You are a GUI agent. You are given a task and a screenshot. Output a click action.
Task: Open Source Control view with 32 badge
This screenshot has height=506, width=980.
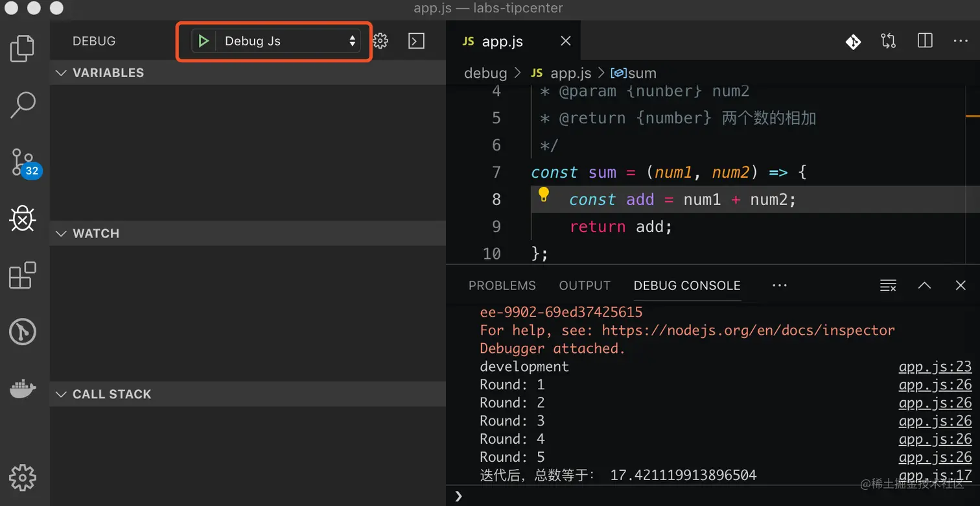tap(24, 162)
